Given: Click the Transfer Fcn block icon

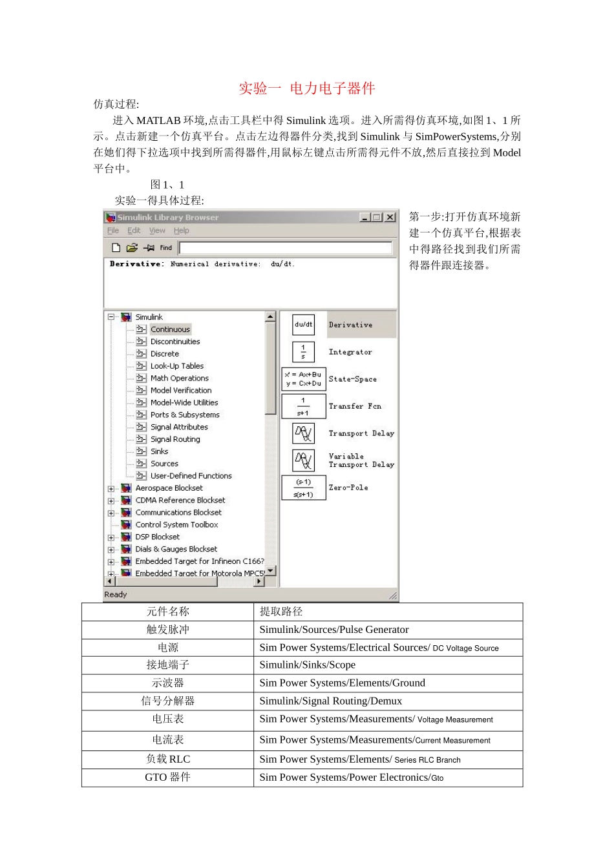Looking at the screenshot, I should coord(303,406).
